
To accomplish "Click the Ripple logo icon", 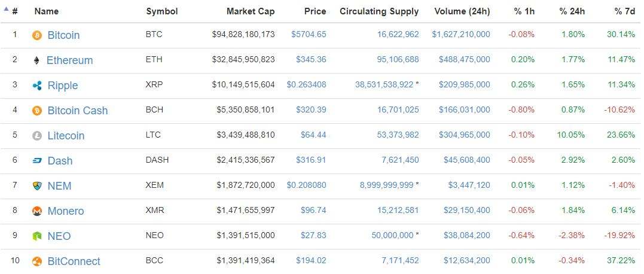I will 37,86.
